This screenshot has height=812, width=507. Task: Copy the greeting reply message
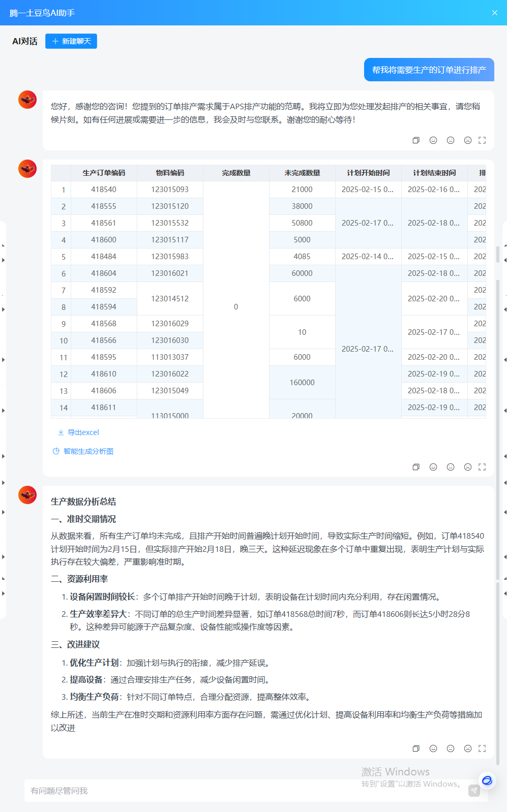[x=416, y=140]
